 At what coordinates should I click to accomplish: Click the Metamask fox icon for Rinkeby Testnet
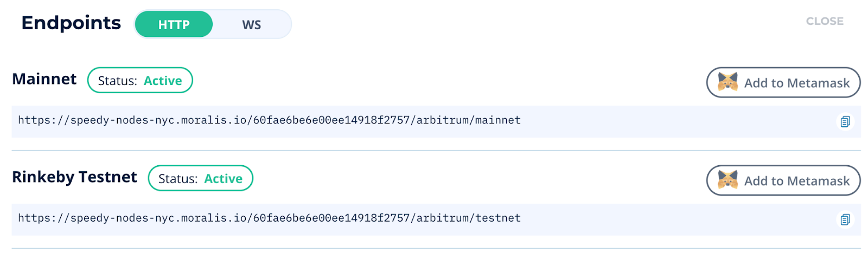pos(727,180)
